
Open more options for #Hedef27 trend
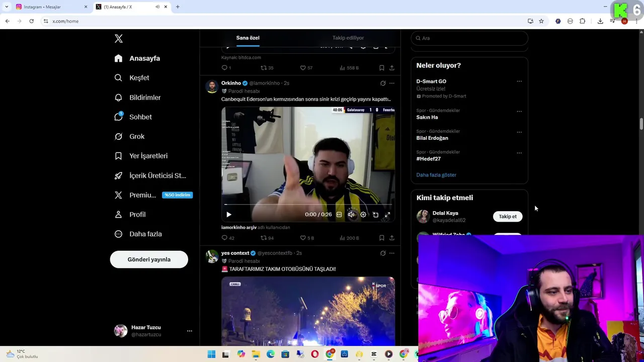[519, 153]
